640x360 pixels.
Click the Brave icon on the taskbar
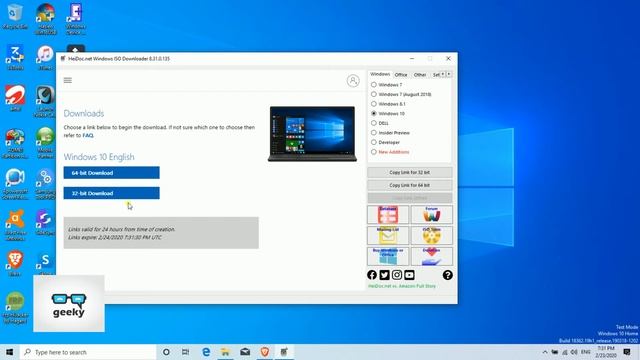264,352
